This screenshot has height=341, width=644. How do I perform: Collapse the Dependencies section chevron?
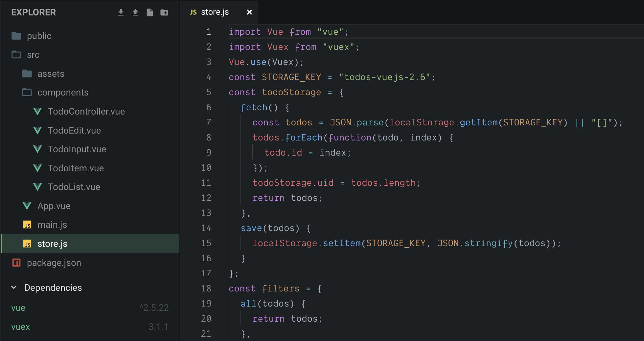pyautogui.click(x=14, y=288)
